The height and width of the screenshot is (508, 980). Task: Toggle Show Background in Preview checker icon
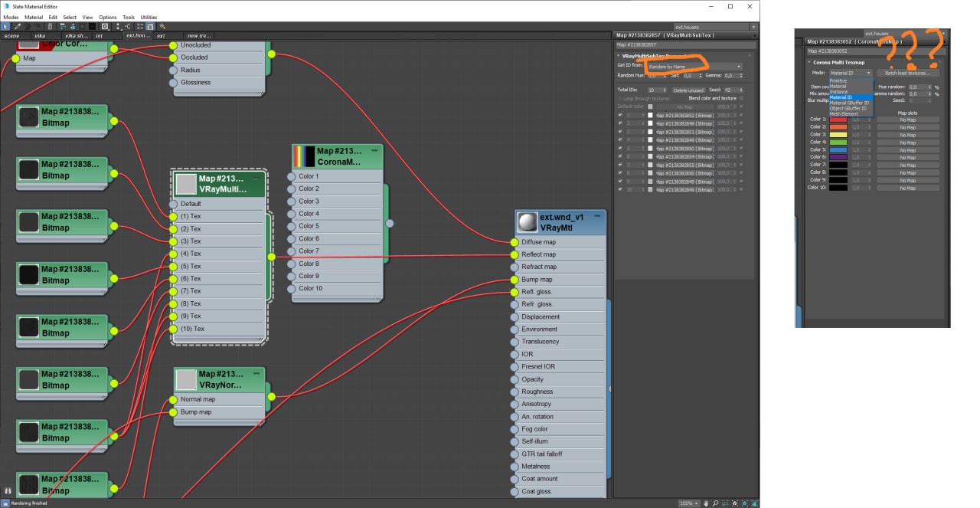tap(92, 26)
